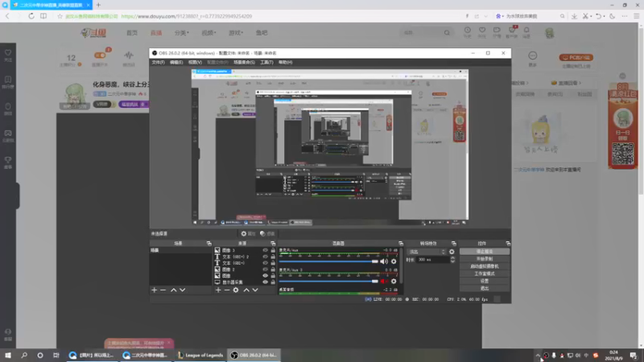
Task: Open OBS 帮助(H) menu
Action: click(x=286, y=63)
